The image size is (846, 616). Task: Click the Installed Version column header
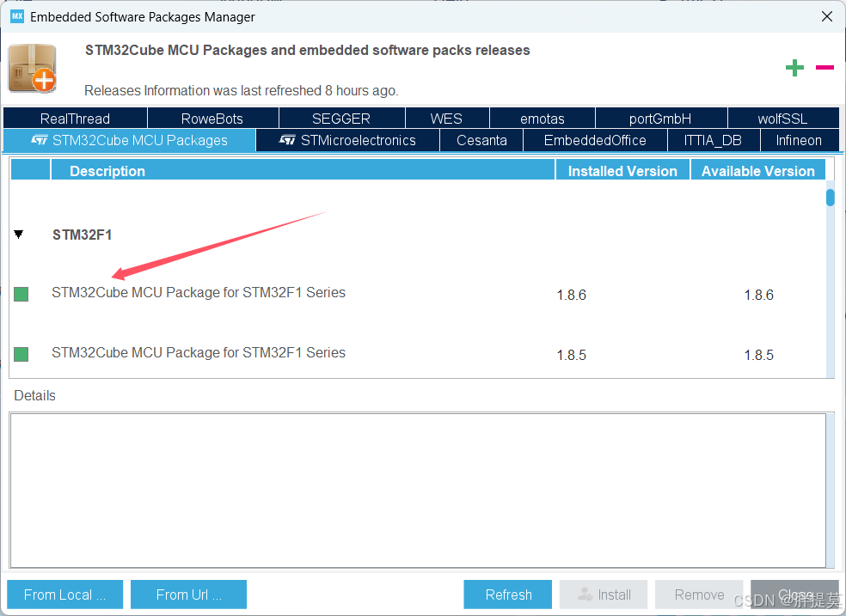click(622, 170)
